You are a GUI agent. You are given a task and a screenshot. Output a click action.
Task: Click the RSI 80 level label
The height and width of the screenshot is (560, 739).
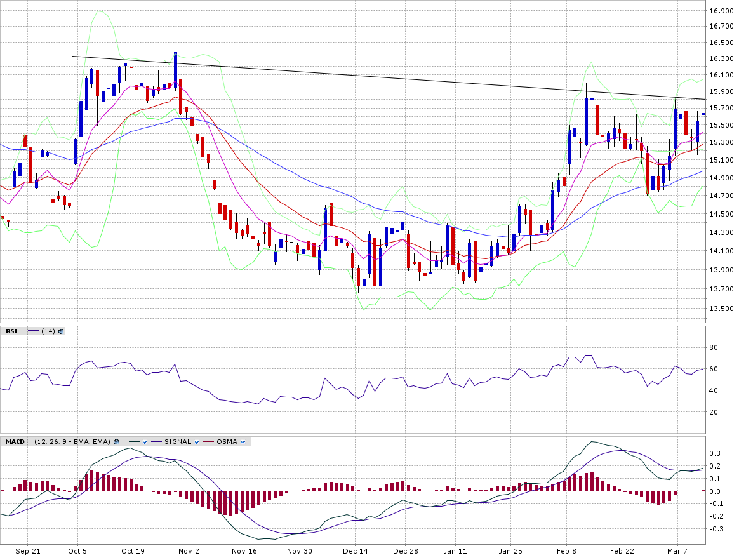[x=714, y=348]
